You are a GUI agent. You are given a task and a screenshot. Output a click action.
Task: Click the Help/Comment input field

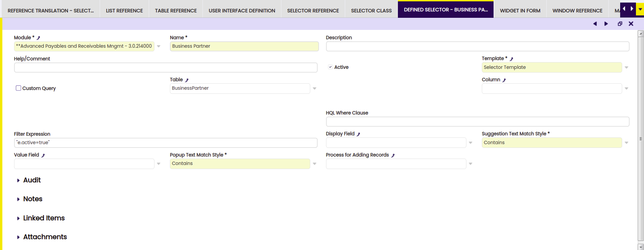pos(166,68)
